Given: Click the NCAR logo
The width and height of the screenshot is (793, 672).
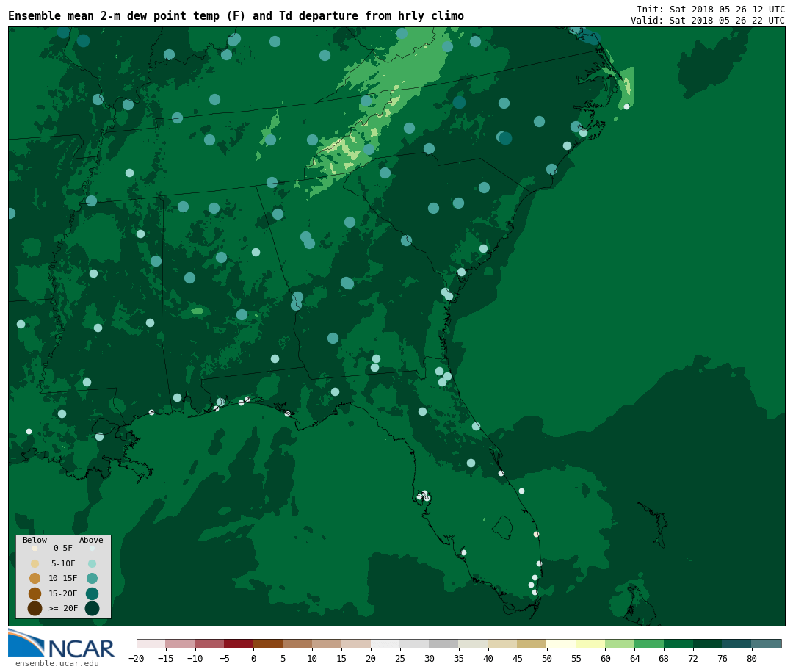Looking at the screenshot, I should pyautogui.click(x=61, y=643).
